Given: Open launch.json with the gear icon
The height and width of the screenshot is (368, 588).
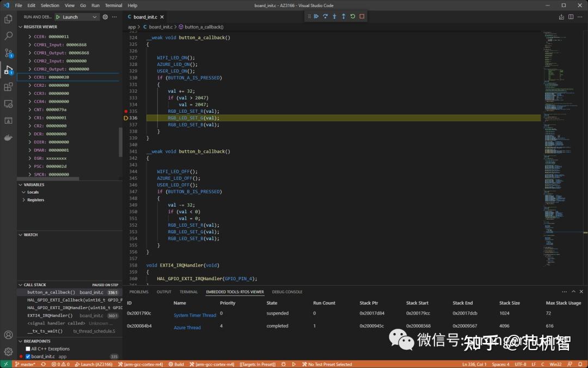Looking at the screenshot, I should [x=105, y=17].
